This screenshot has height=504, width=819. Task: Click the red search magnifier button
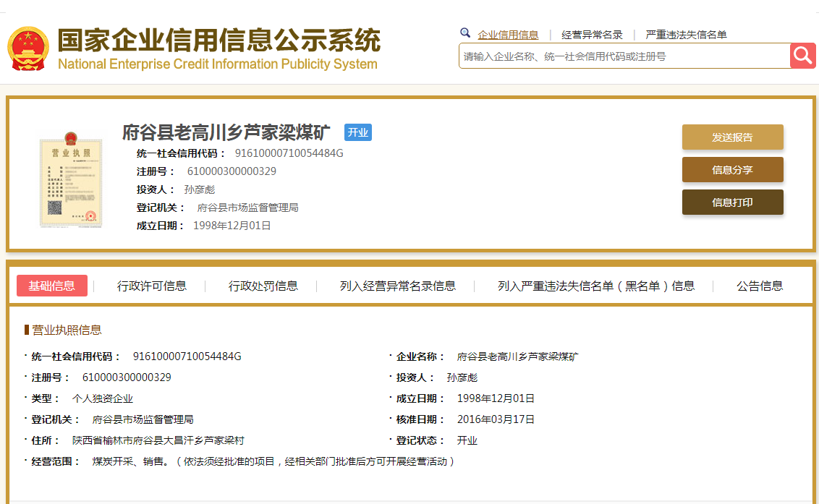pos(802,56)
